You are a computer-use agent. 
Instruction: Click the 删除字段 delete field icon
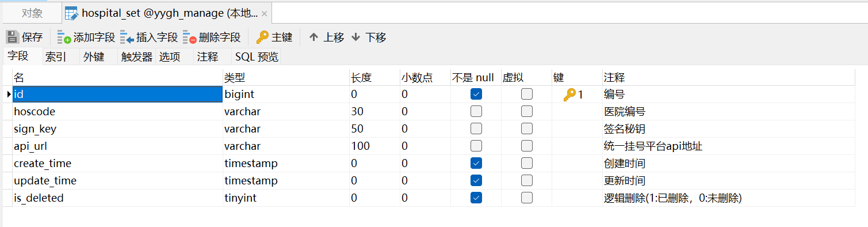[190, 37]
